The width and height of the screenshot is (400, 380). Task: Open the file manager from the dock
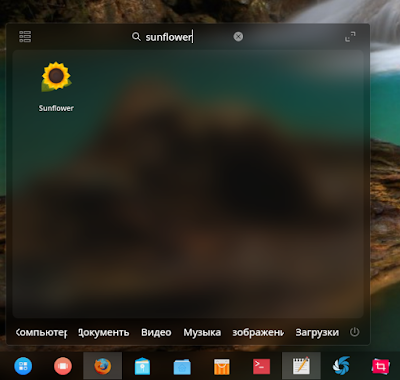(x=182, y=366)
